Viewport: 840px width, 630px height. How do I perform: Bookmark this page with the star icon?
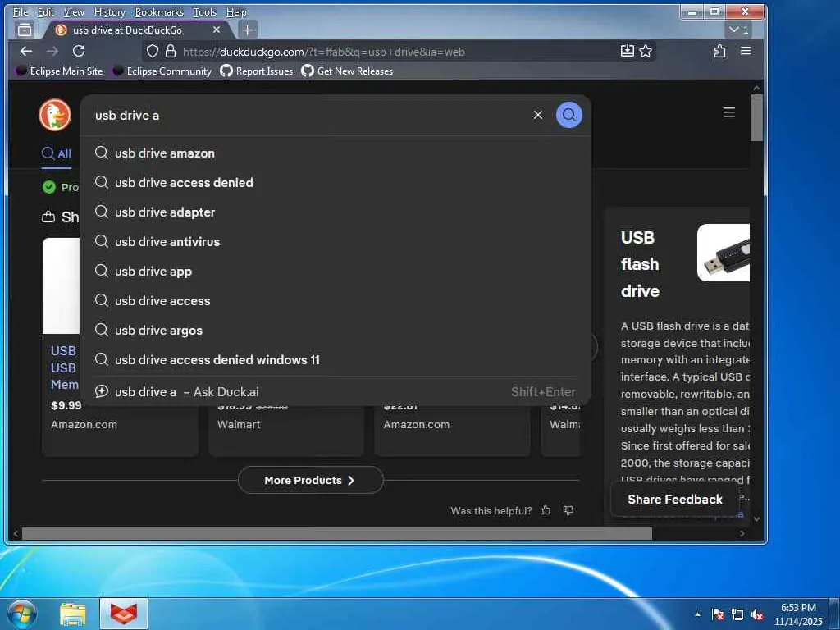(646, 51)
